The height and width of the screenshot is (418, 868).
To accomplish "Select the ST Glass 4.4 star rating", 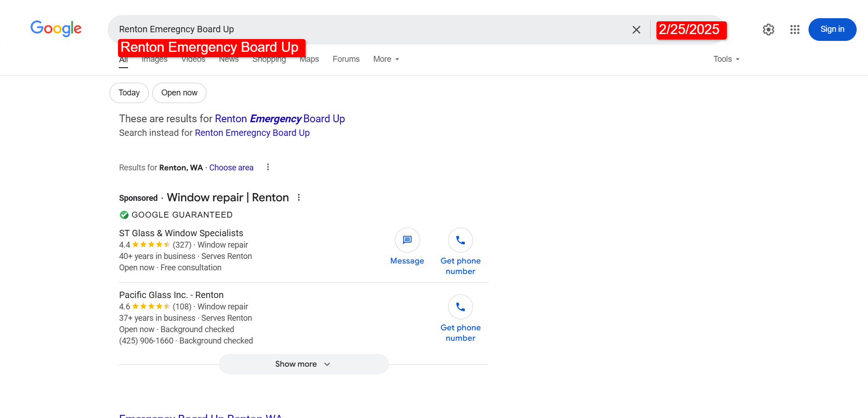I will 151,245.
